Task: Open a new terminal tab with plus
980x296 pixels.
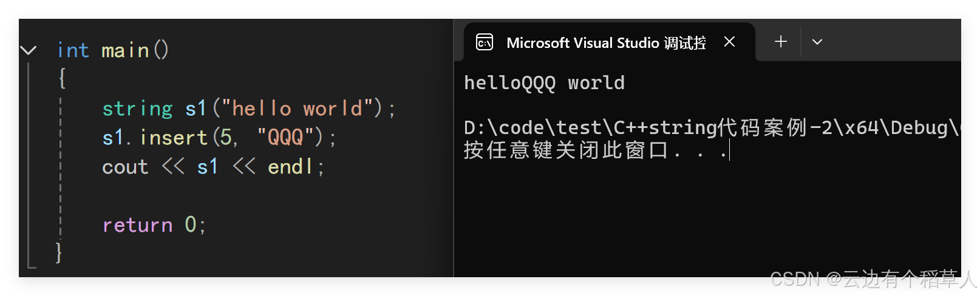Action: pos(781,42)
